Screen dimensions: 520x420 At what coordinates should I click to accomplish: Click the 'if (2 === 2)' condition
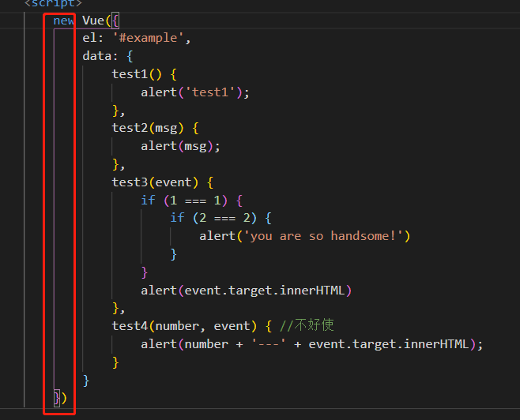click(x=213, y=218)
